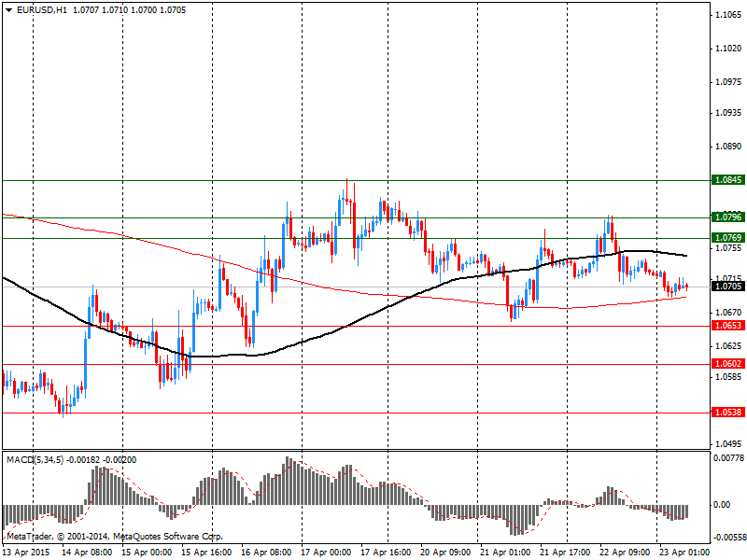Open the chart menu triangle beside EURUSD,H1
The width and height of the screenshot is (747, 560).
click(9, 10)
